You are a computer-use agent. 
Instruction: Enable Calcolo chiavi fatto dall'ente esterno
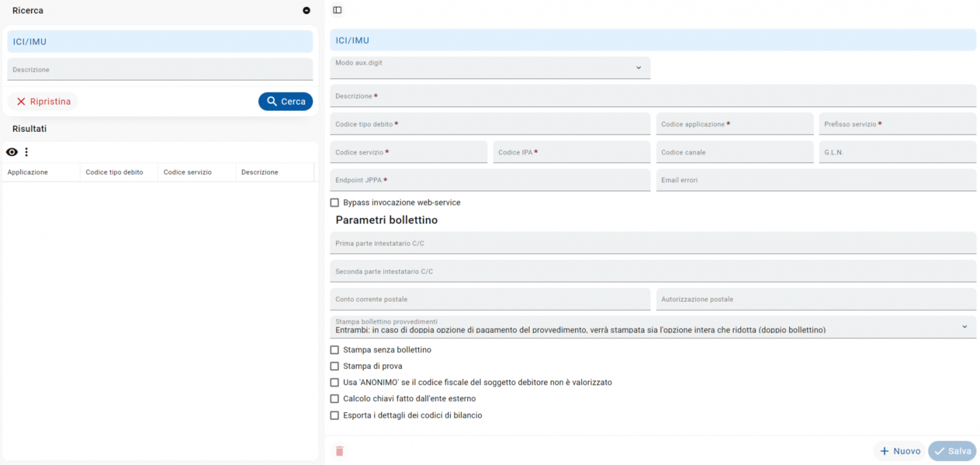(x=335, y=398)
